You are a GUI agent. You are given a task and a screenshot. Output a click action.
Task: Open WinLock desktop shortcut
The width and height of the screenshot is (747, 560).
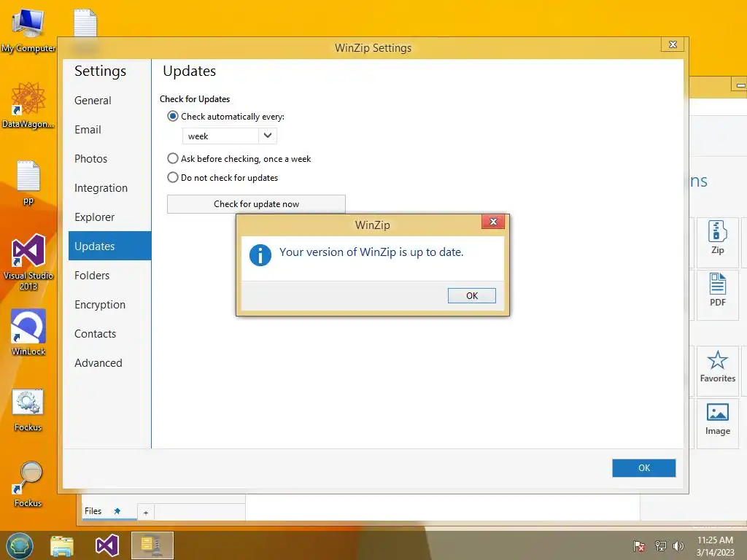pyautogui.click(x=28, y=332)
